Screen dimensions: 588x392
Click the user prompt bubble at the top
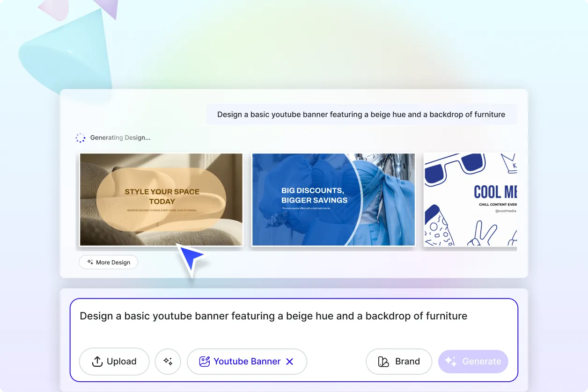(361, 114)
